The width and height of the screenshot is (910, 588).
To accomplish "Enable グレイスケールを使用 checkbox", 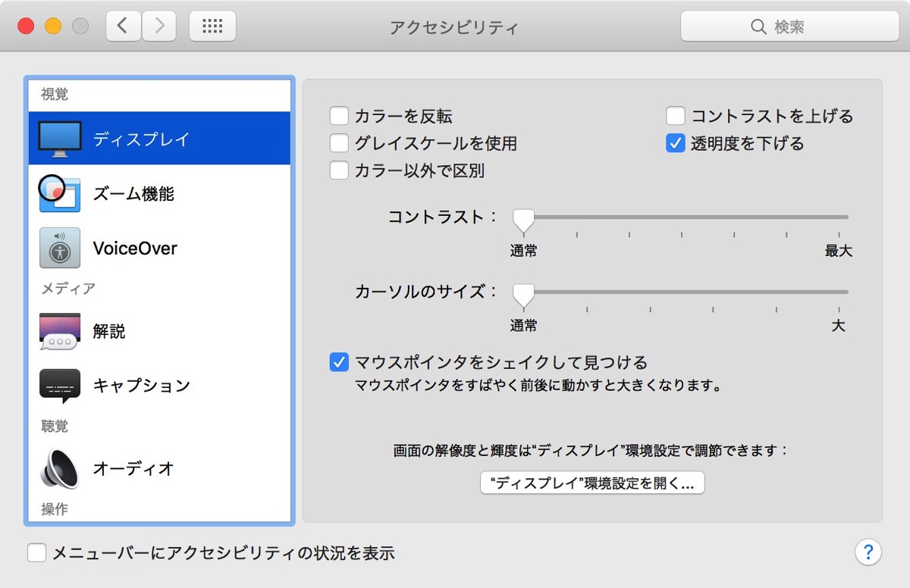I will click(339, 143).
